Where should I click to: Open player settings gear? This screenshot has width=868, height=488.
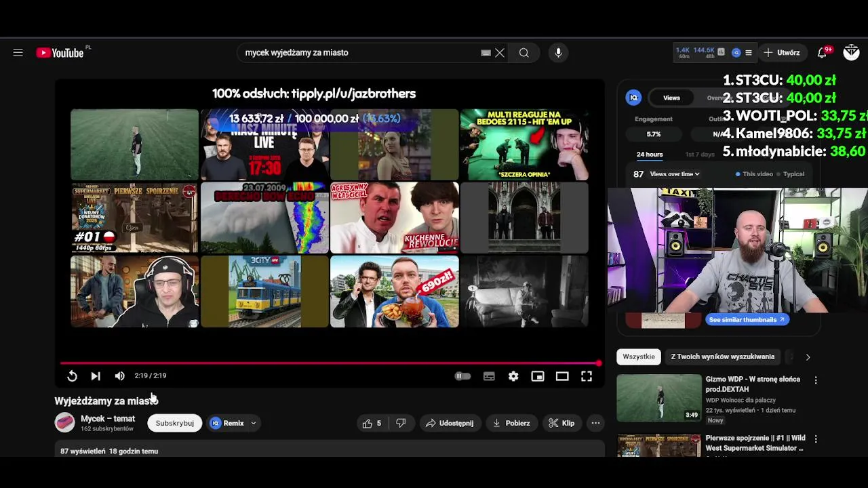[513, 376]
